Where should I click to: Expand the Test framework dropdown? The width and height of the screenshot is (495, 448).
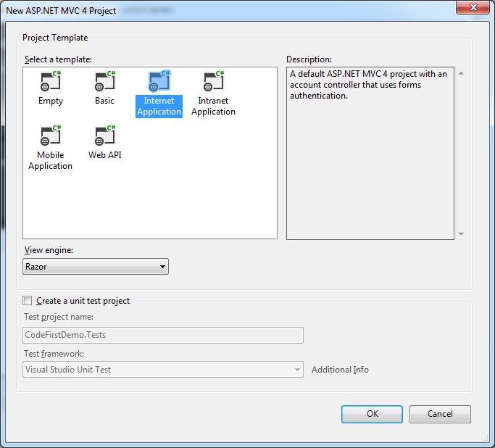click(163, 370)
